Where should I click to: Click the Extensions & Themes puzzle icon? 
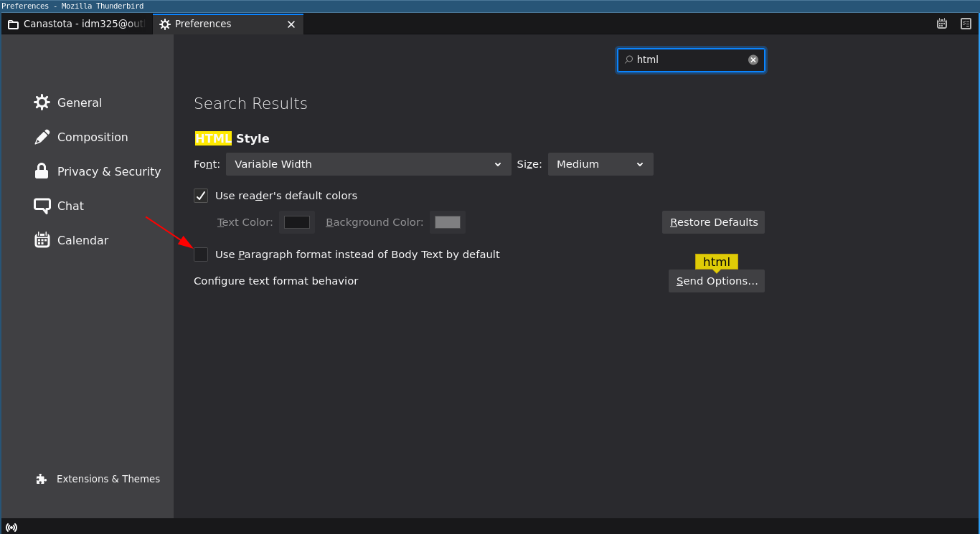coord(41,479)
